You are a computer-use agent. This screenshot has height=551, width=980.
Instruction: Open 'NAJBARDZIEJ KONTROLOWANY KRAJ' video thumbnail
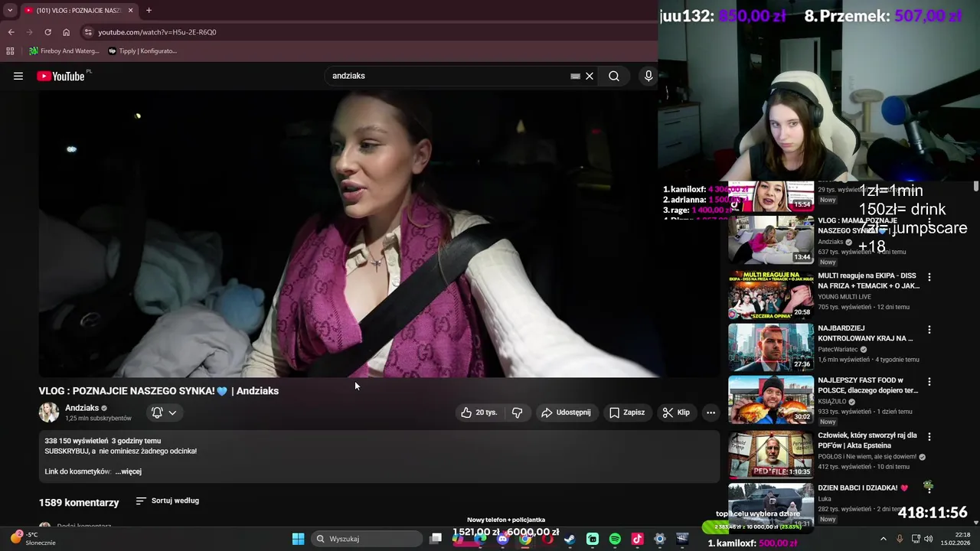point(771,347)
